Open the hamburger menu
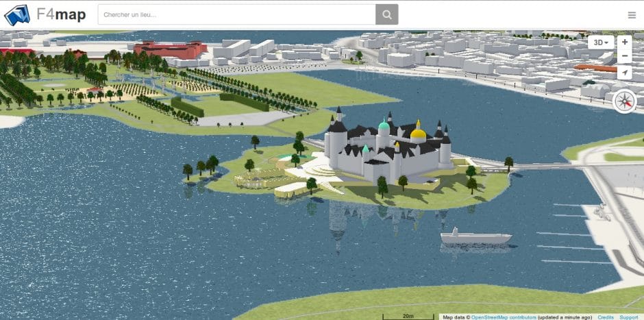644x320 pixels. click(x=631, y=15)
